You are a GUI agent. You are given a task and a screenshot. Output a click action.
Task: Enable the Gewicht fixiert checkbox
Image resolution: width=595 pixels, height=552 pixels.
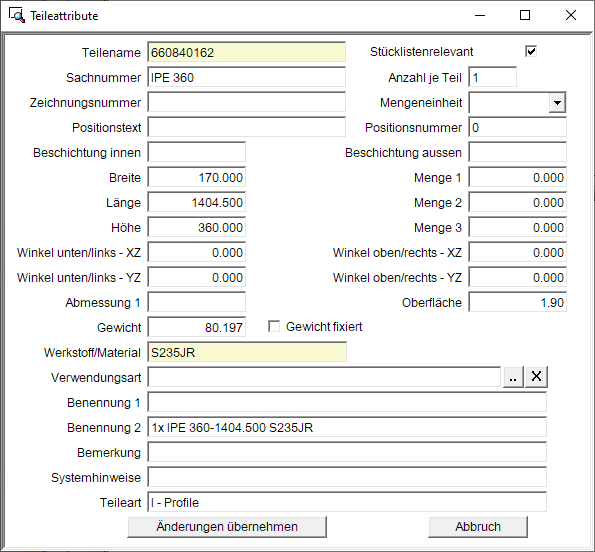(274, 327)
